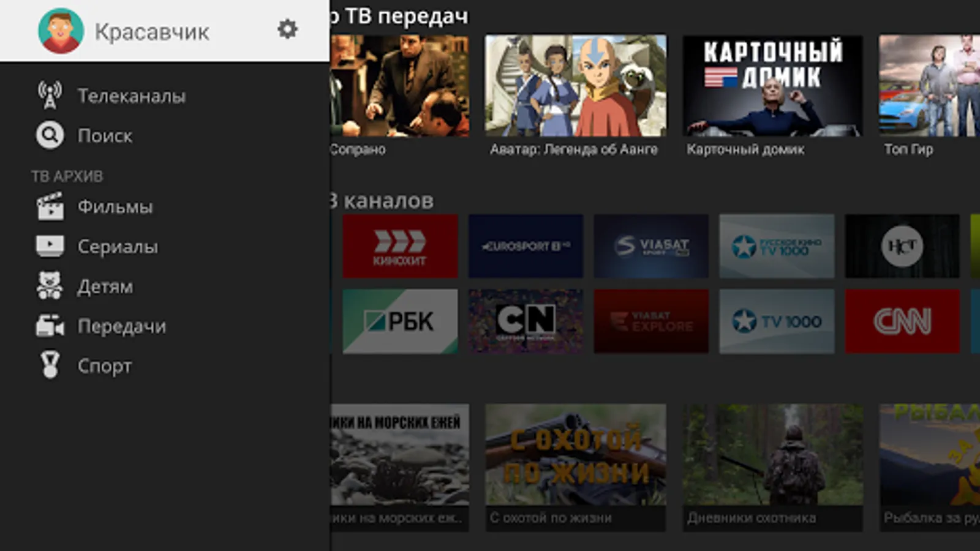Viewport: 980px width, 551px height.
Task: Select the Кинохит channel tile
Action: 400,246
